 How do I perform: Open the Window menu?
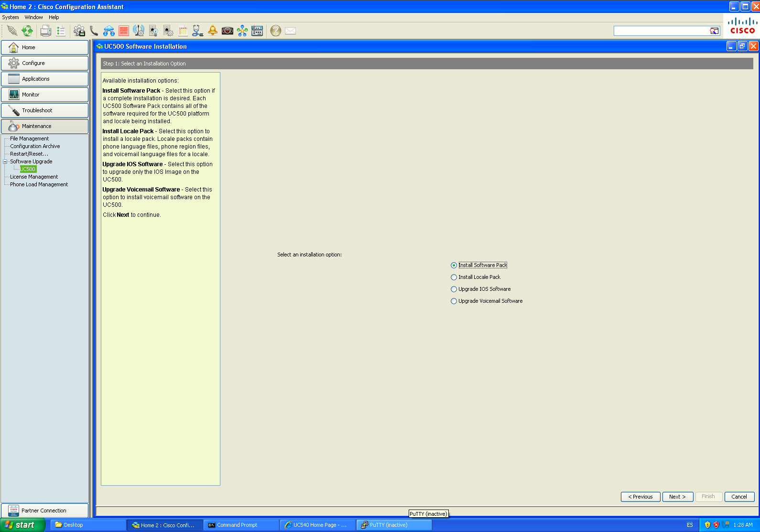tap(33, 17)
